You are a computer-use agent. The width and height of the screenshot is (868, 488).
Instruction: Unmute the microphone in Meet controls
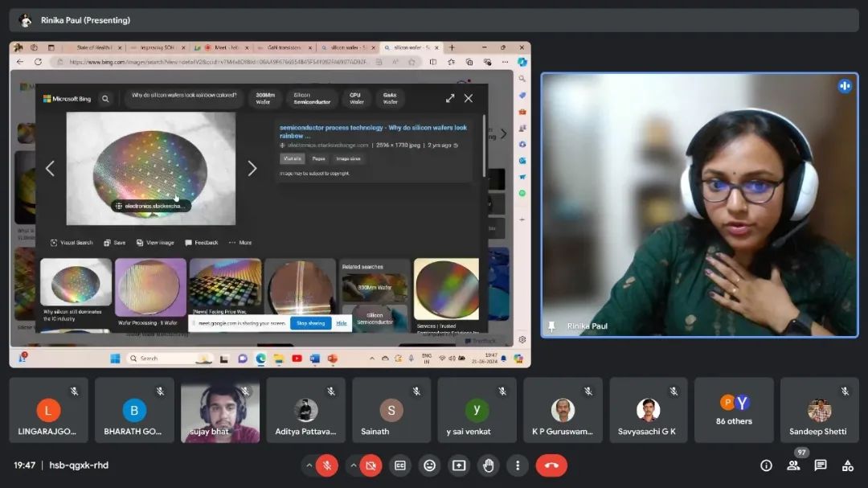coord(327,465)
